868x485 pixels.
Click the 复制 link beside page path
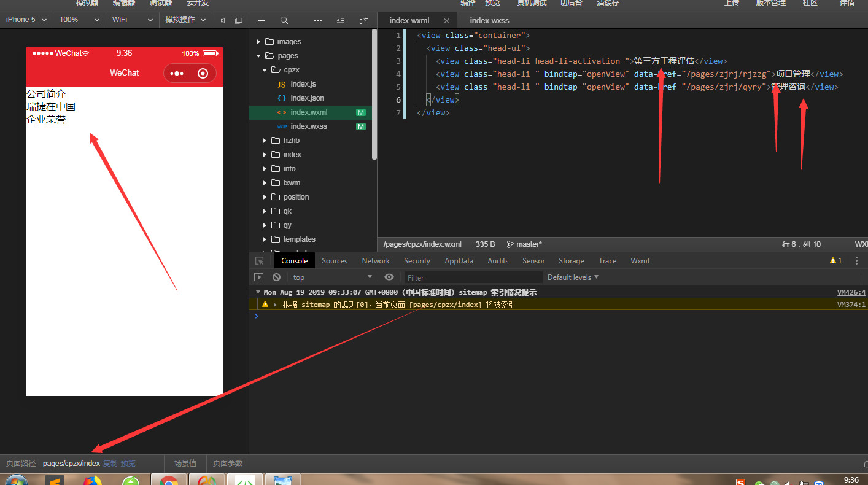(x=110, y=464)
